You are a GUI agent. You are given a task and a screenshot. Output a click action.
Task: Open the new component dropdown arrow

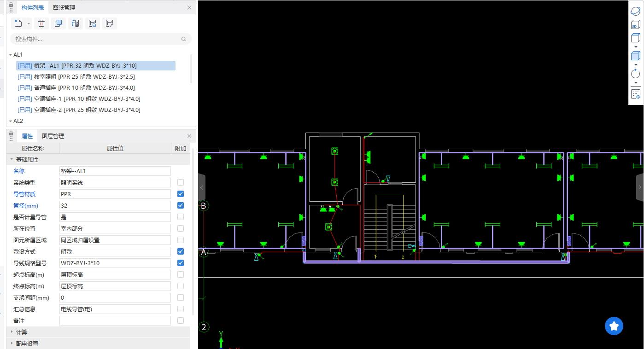(x=29, y=23)
